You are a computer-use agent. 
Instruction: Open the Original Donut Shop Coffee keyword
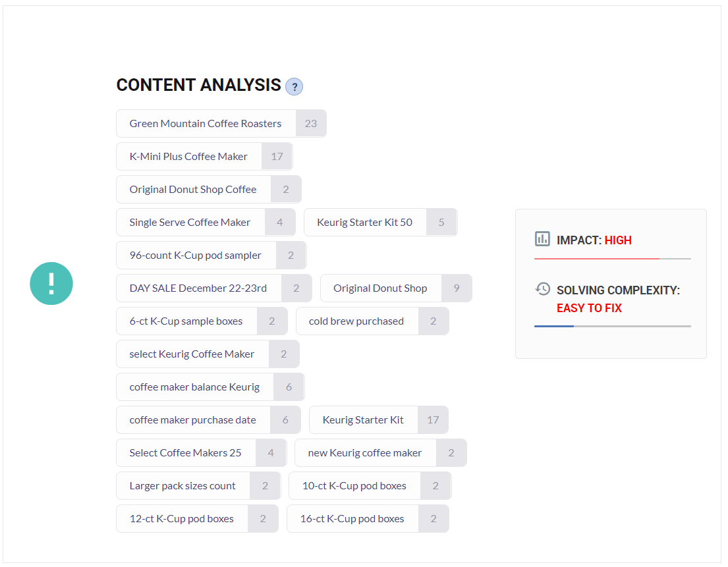(x=209, y=189)
